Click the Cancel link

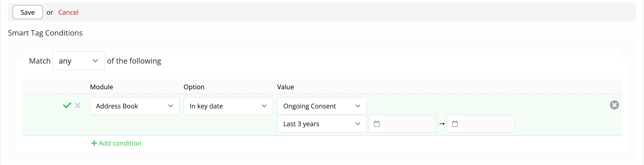coord(68,12)
